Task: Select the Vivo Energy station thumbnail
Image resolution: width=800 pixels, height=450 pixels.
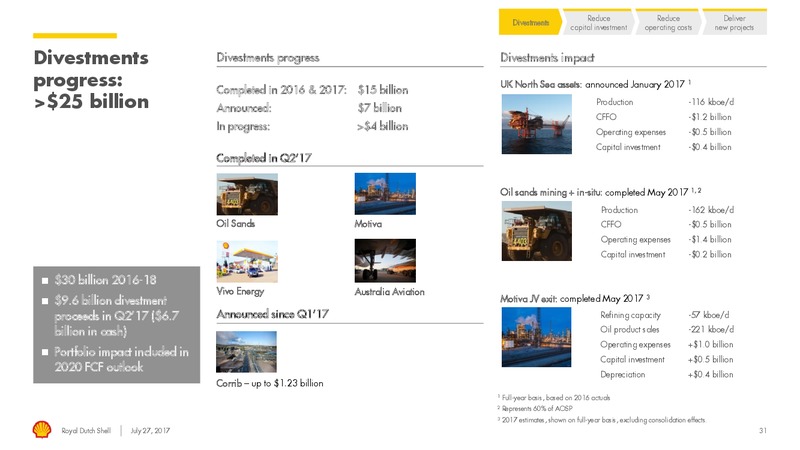Action: [247, 261]
